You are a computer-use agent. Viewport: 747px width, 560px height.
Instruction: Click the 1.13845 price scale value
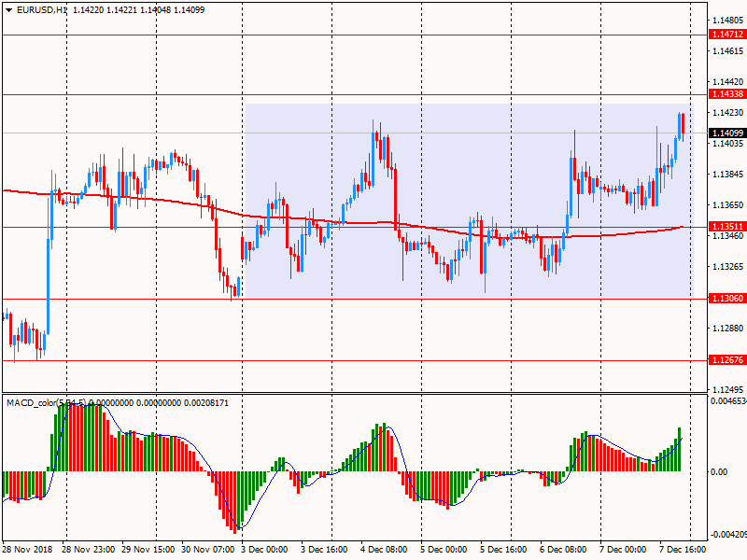tap(726, 175)
